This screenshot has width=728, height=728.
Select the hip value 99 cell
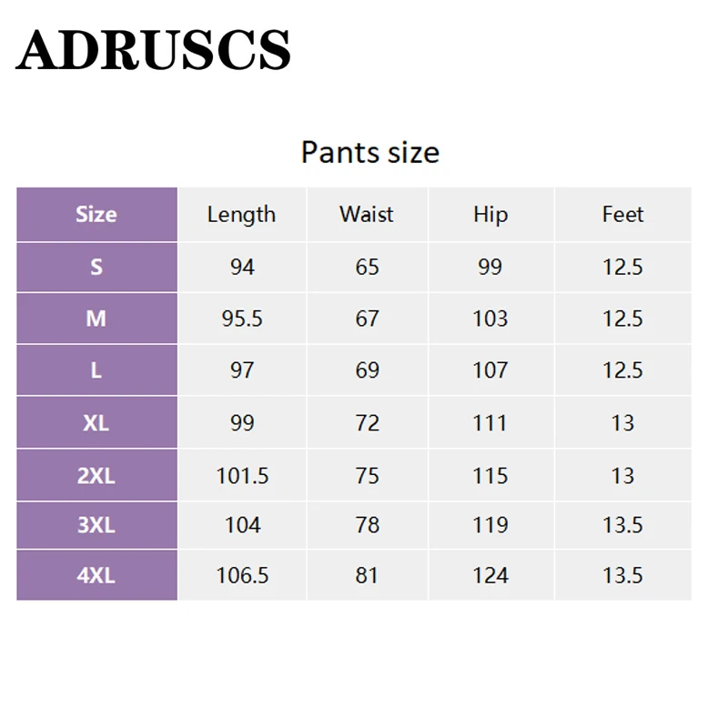[x=490, y=268]
